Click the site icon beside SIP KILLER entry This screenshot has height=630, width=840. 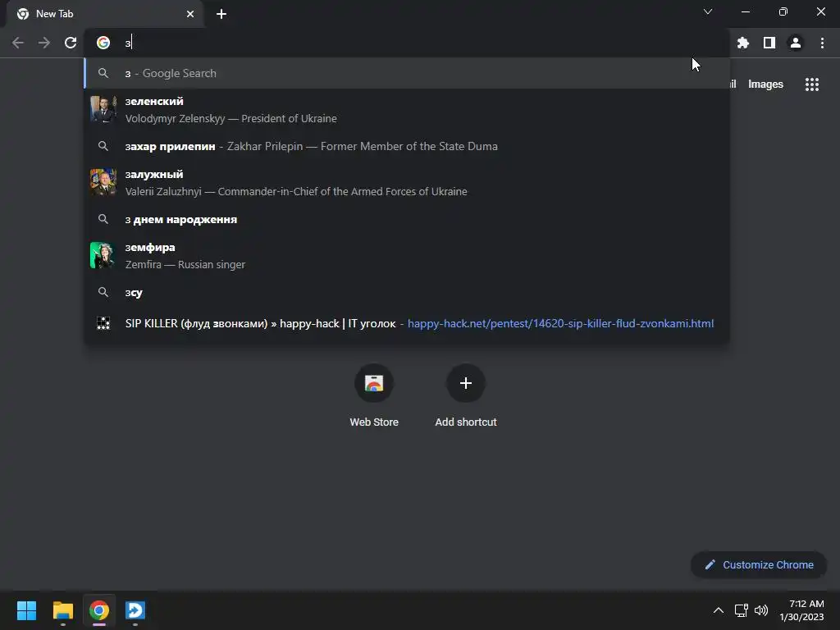(103, 323)
